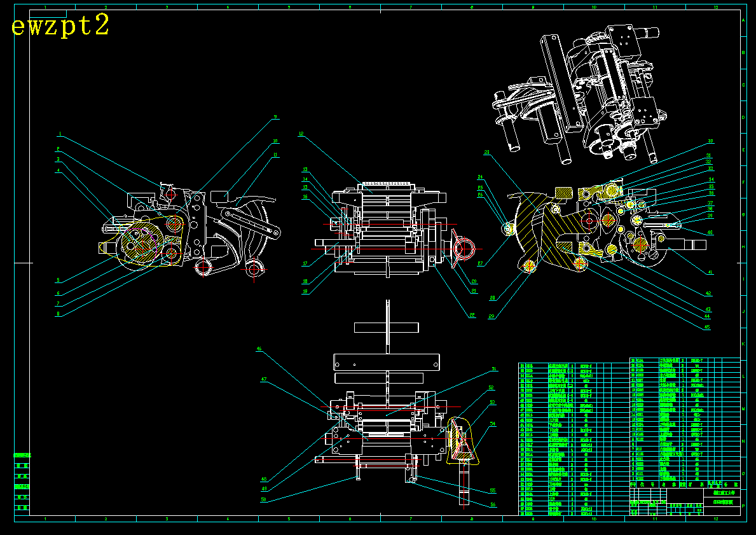Pick the leader callout numbered 26
Image resolution: width=756 pixels, height=535 pixels.
480,195
